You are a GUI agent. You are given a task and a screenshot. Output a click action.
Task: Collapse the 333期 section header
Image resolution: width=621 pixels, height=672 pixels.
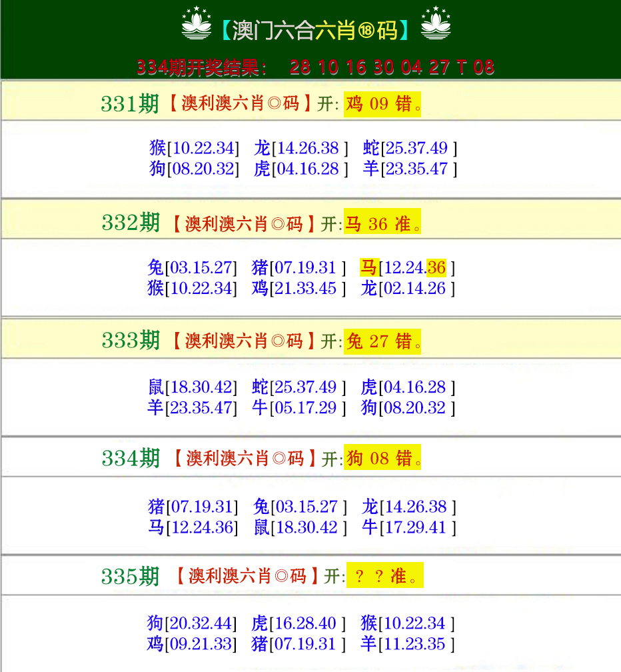pos(131,342)
